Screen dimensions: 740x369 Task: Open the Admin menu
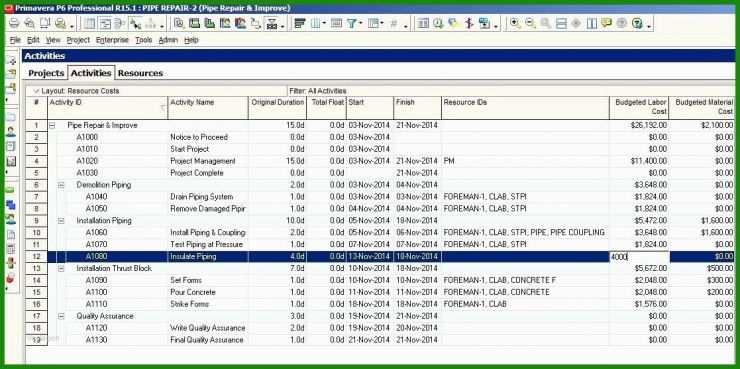pos(168,40)
